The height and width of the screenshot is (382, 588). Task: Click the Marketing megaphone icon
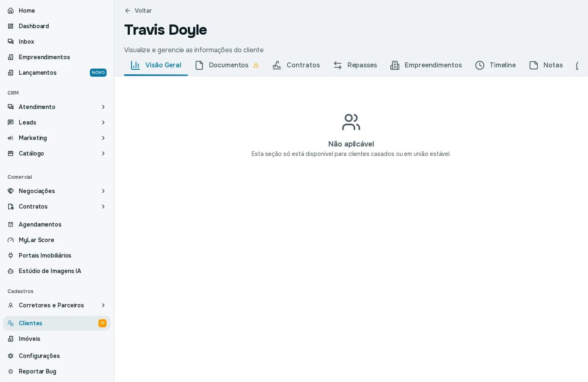(11, 138)
